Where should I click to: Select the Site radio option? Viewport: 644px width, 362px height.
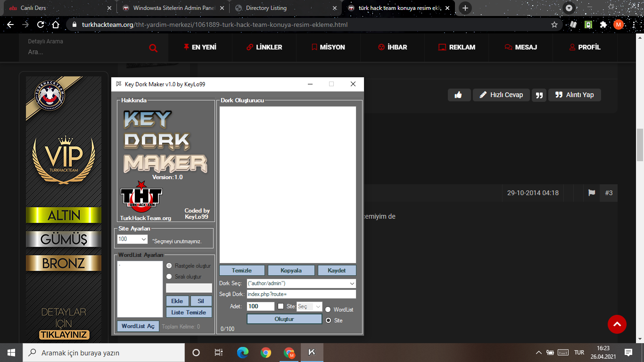coord(328,321)
